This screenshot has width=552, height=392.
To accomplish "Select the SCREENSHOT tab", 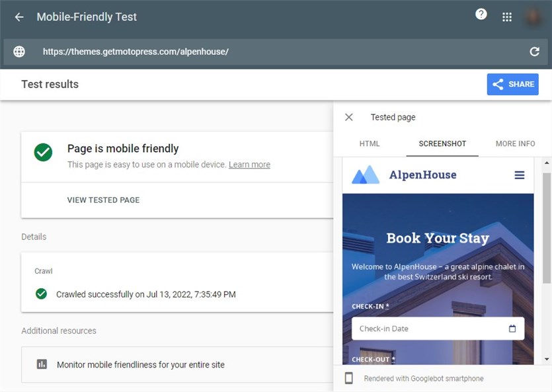I will coord(442,143).
